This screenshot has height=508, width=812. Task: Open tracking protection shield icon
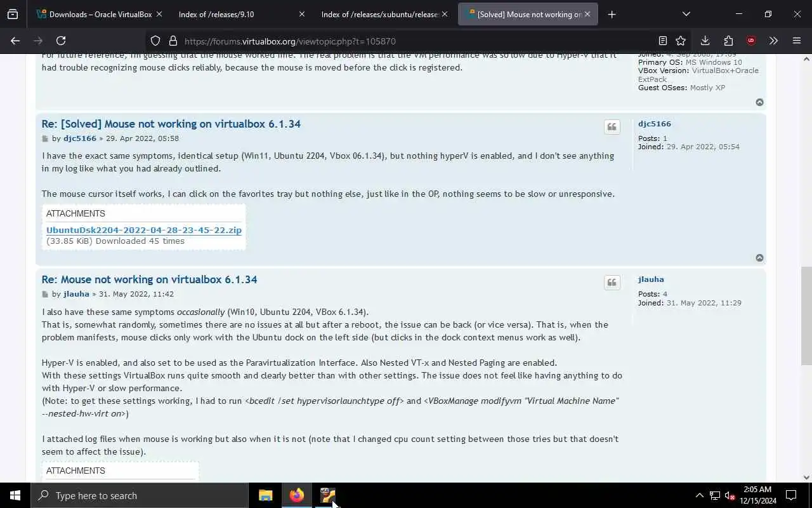155,41
